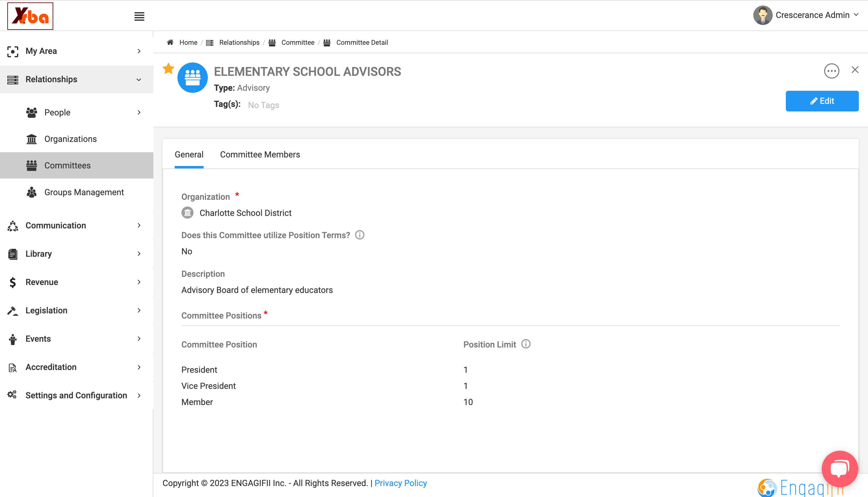
Task: Click the Member position limit value 10
Action: coord(468,402)
